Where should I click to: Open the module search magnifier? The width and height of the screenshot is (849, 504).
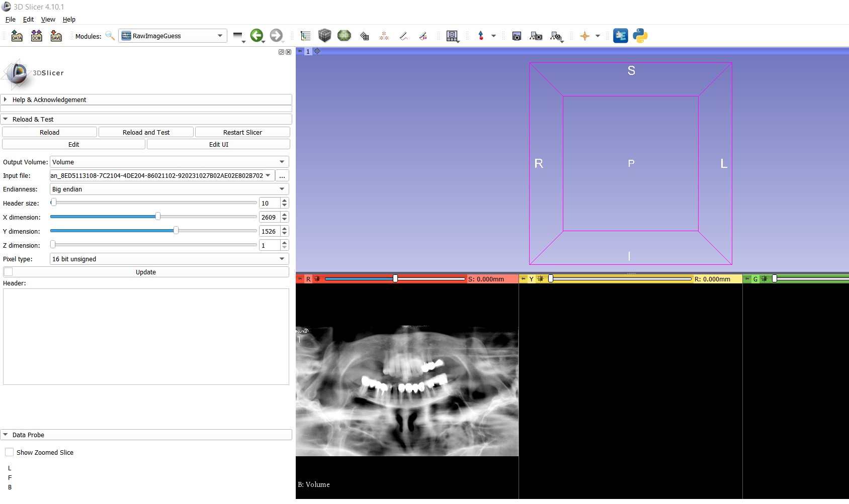(x=110, y=36)
